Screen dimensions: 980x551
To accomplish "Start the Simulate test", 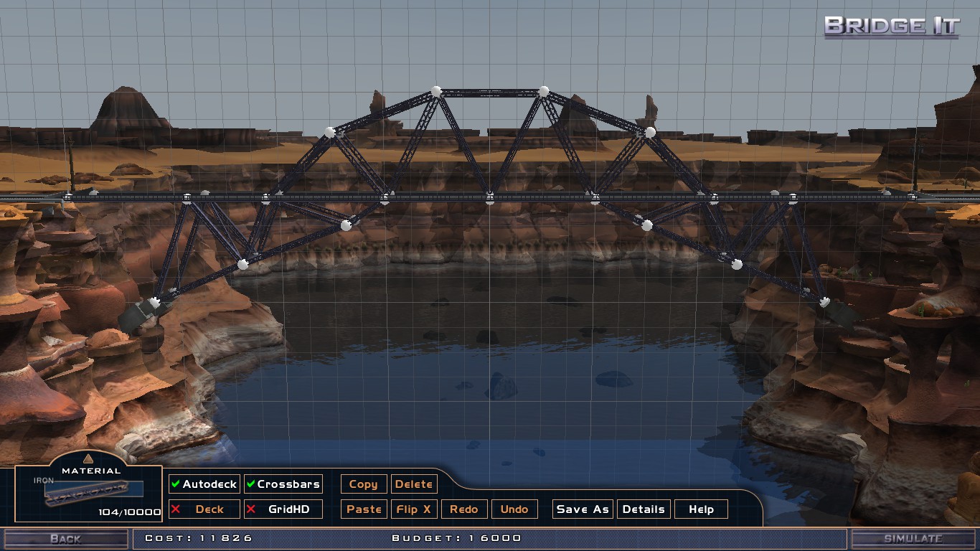I will (913, 539).
